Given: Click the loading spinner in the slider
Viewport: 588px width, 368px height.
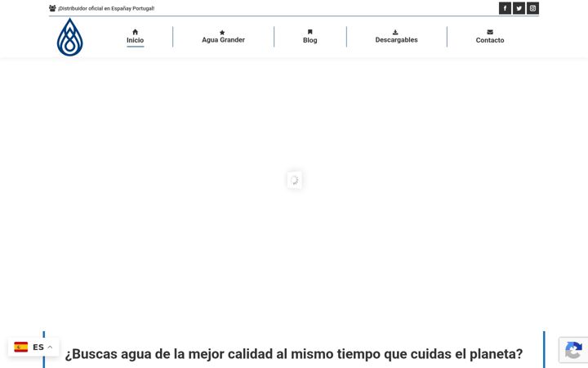Looking at the screenshot, I should (x=294, y=180).
